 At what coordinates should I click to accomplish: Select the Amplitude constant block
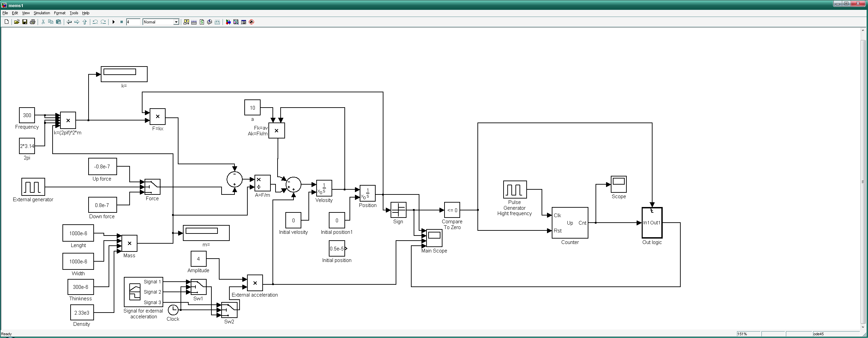199,259
